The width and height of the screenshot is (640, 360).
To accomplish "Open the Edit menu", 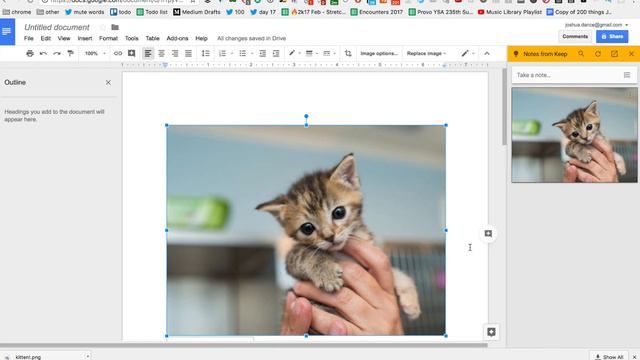I will tap(45, 38).
